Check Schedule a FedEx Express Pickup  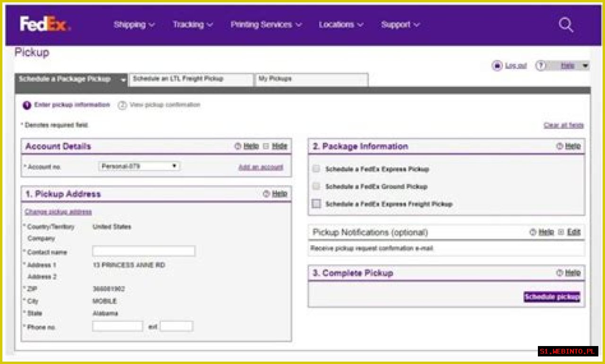[316, 169]
